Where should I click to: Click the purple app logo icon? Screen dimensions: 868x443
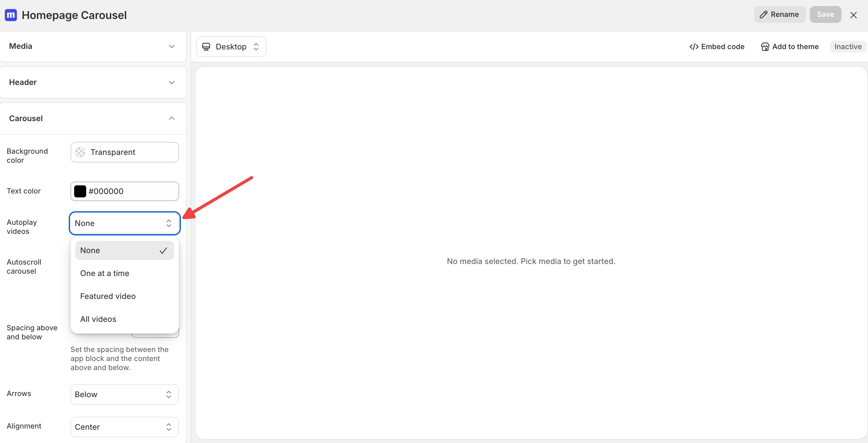coord(11,15)
